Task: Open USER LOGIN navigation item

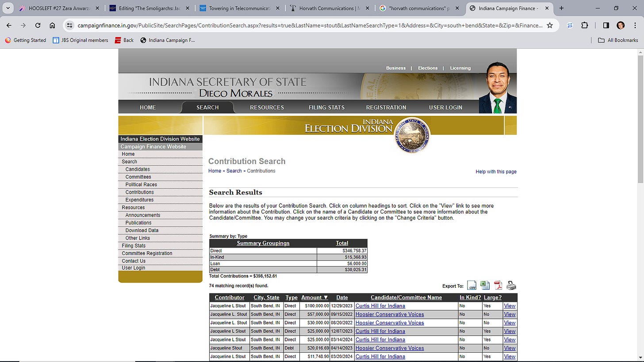Action: pyautogui.click(x=445, y=107)
